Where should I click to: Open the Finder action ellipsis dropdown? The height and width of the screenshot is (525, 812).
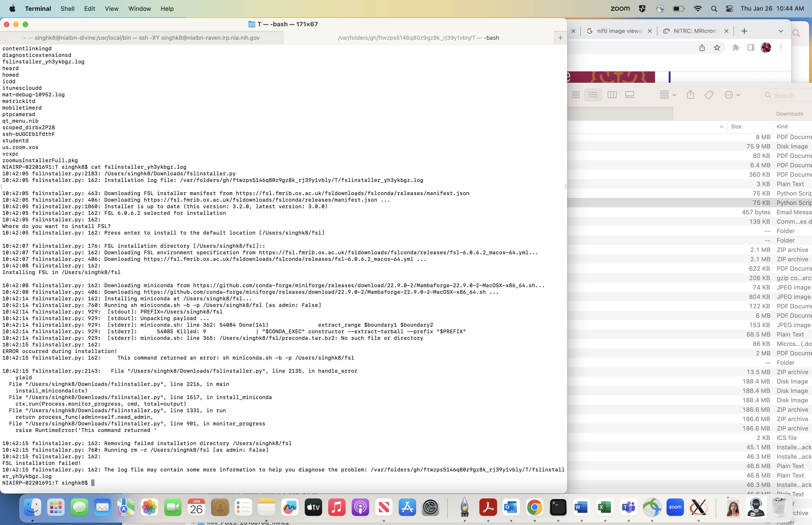(732, 95)
